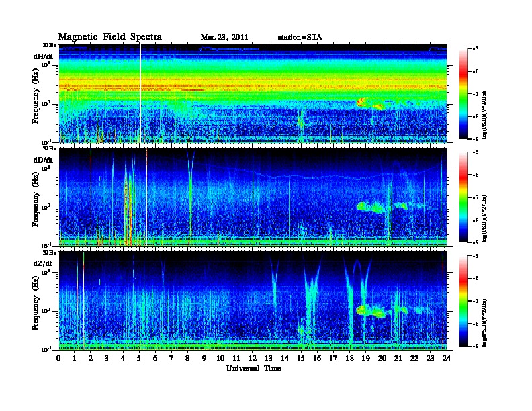532x411 pixels.
Task: Click hour "0" tick label on time axis
Action: (x=58, y=358)
